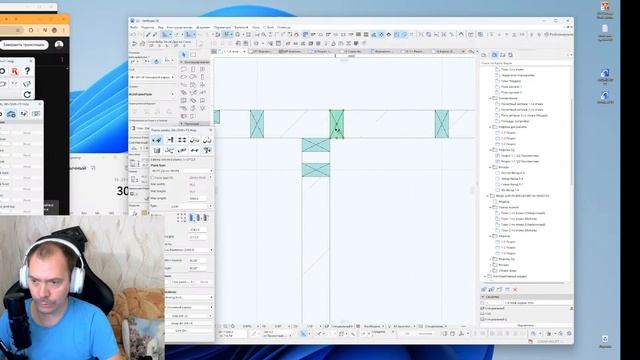Viewport: 640px width, 360px height.
Task: Open the Параметры menu
Action: click(222, 27)
